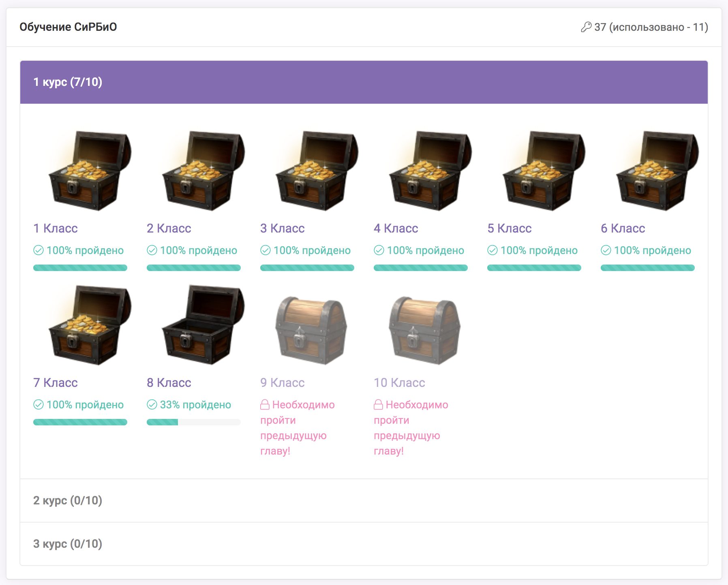Viewport: 728px width, 585px height.
Task: Click the lock icon under 10 Класс
Action: (x=378, y=404)
